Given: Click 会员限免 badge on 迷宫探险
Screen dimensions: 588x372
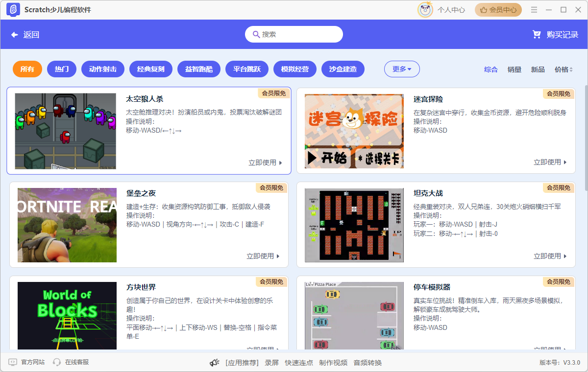Looking at the screenshot, I should pos(559,93).
